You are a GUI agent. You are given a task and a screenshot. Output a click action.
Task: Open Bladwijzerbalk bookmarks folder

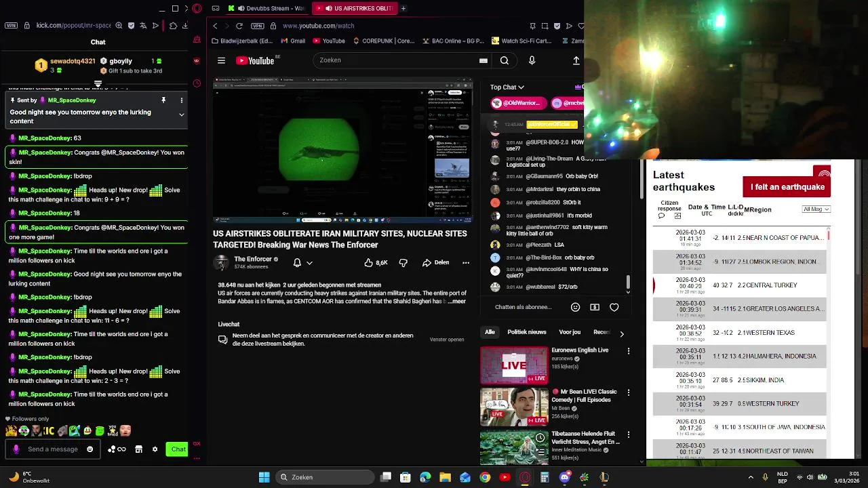(x=242, y=41)
